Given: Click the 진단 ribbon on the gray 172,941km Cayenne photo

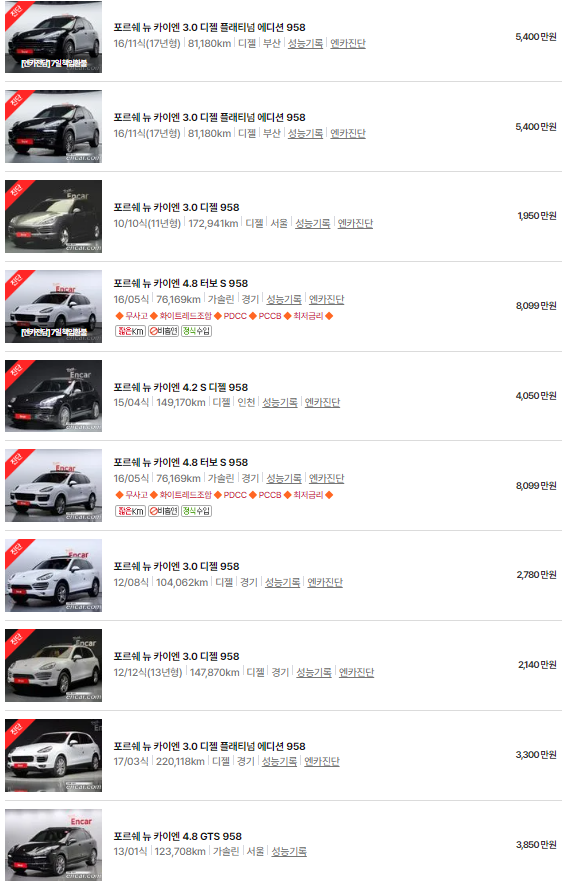Looking at the screenshot, I should pos(17,191).
